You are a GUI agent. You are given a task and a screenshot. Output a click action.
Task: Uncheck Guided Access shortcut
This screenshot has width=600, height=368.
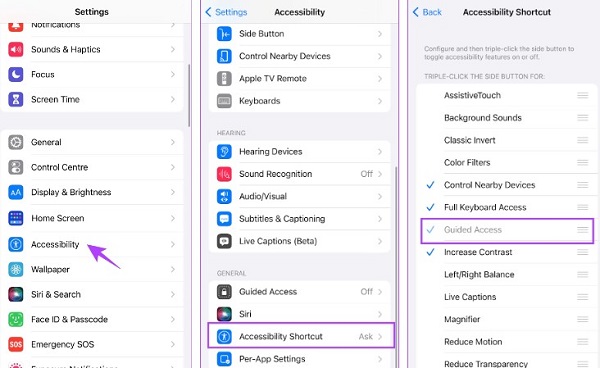coord(430,230)
